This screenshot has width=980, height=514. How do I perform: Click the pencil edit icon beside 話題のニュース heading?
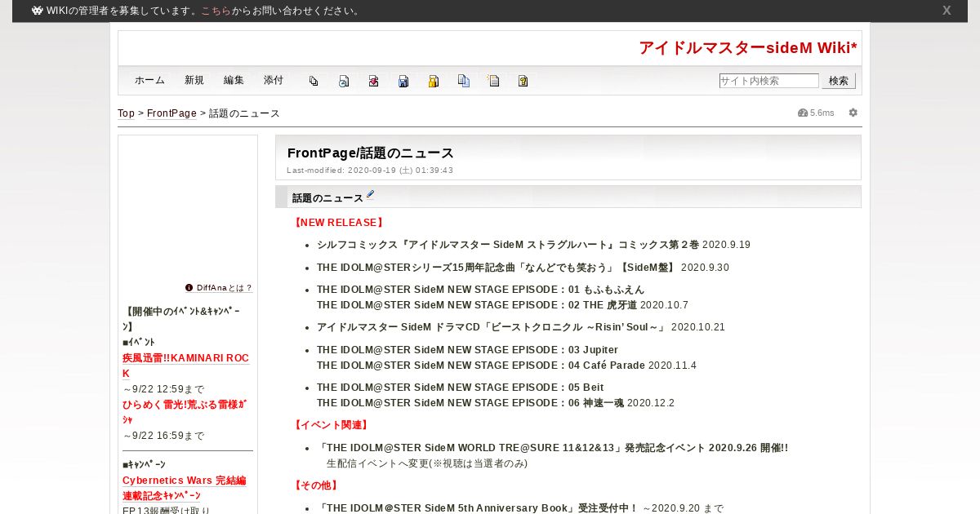click(370, 194)
